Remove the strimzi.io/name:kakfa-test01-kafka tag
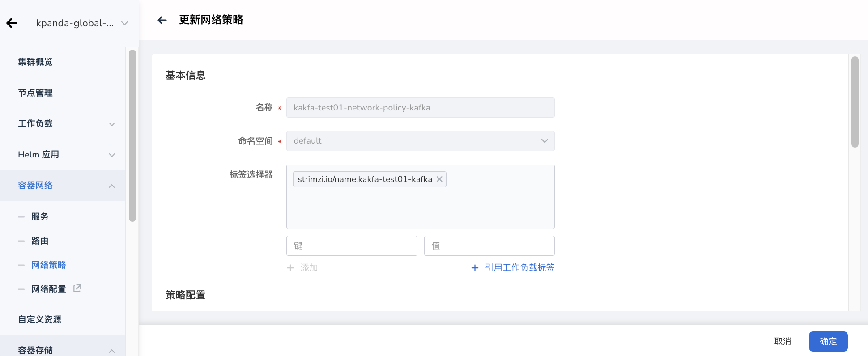Image resolution: width=868 pixels, height=356 pixels. (x=439, y=179)
